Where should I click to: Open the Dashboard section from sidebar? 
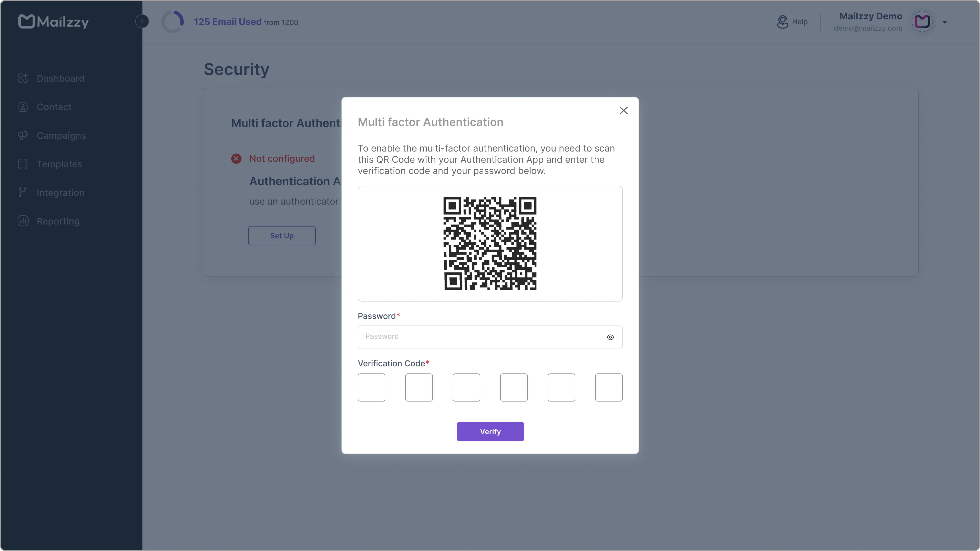[x=60, y=78]
